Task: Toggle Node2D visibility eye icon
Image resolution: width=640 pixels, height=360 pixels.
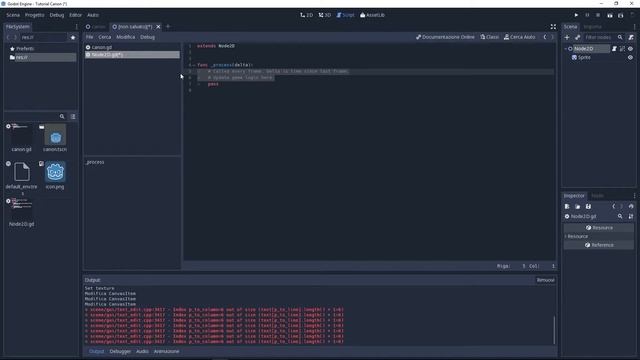Action: 630,49
